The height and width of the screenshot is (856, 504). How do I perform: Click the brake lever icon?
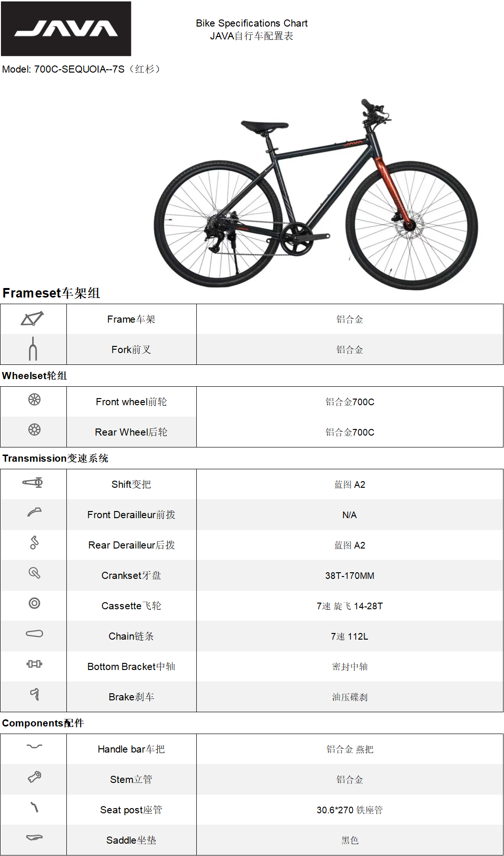point(35,694)
